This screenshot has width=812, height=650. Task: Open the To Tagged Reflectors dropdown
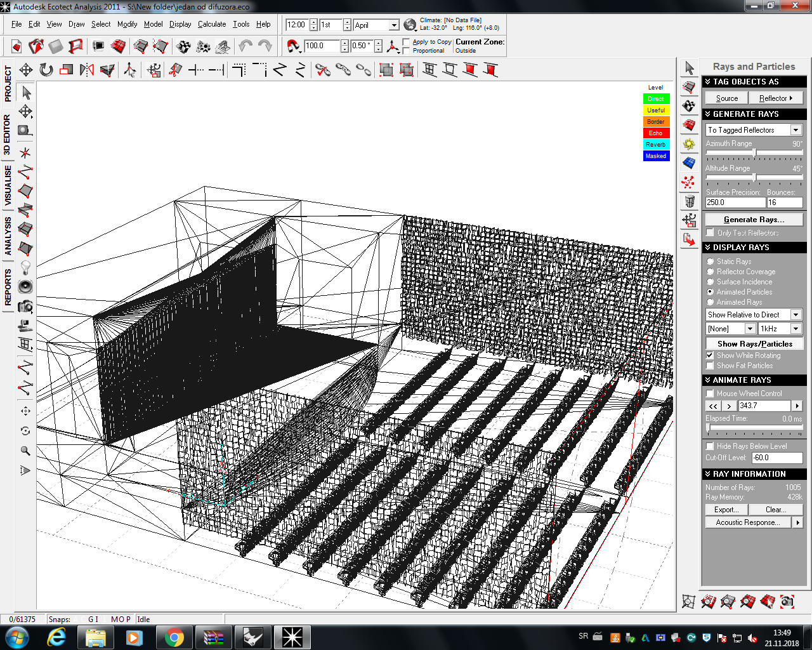pyautogui.click(x=754, y=129)
